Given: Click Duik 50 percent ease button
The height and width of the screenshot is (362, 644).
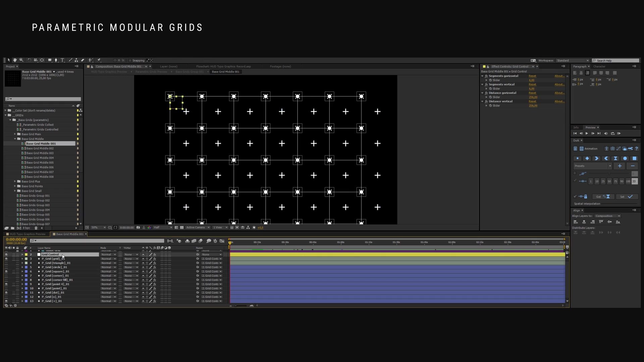Looking at the screenshot, I should click(609, 181).
